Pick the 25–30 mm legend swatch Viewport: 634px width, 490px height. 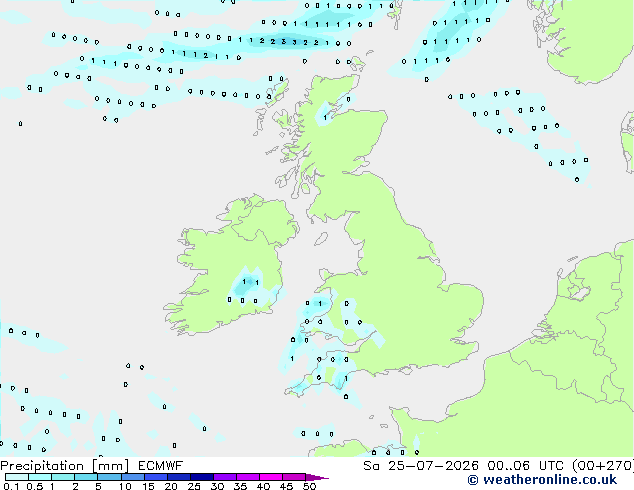(202, 477)
